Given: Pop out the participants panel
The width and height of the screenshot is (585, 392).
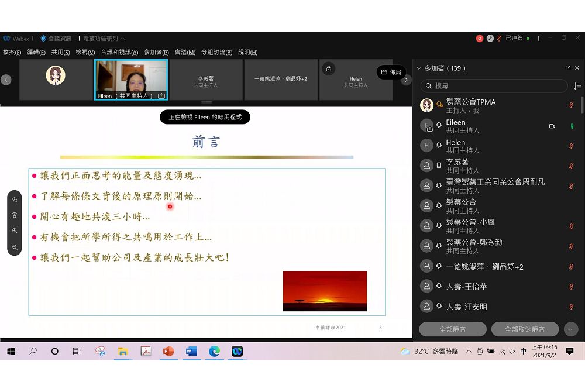Looking at the screenshot, I should [x=567, y=68].
